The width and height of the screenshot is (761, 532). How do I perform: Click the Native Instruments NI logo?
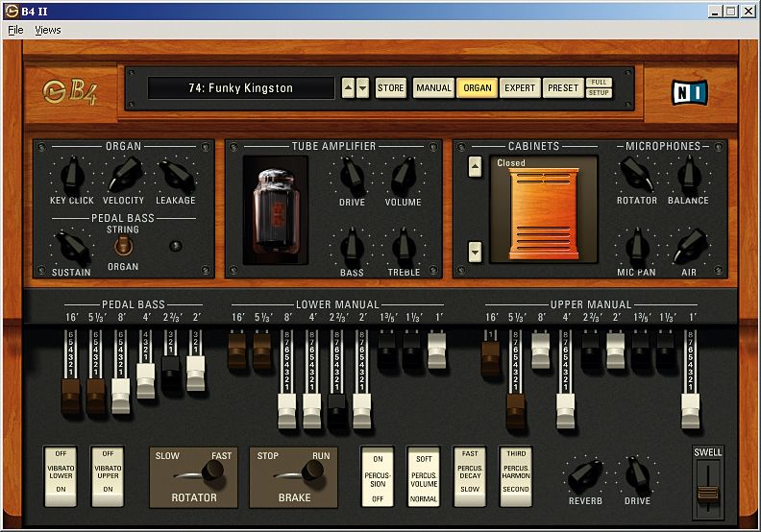[x=689, y=92]
